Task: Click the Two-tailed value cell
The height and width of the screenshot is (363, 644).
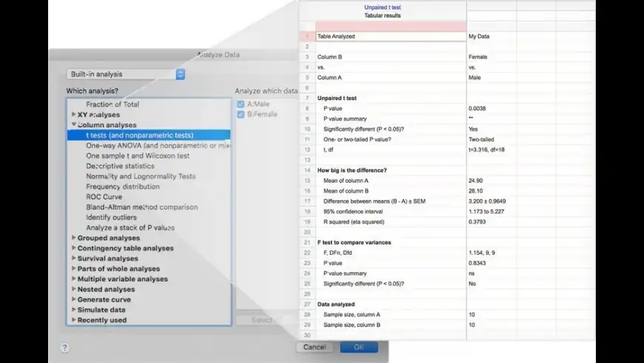Action: pos(492,139)
